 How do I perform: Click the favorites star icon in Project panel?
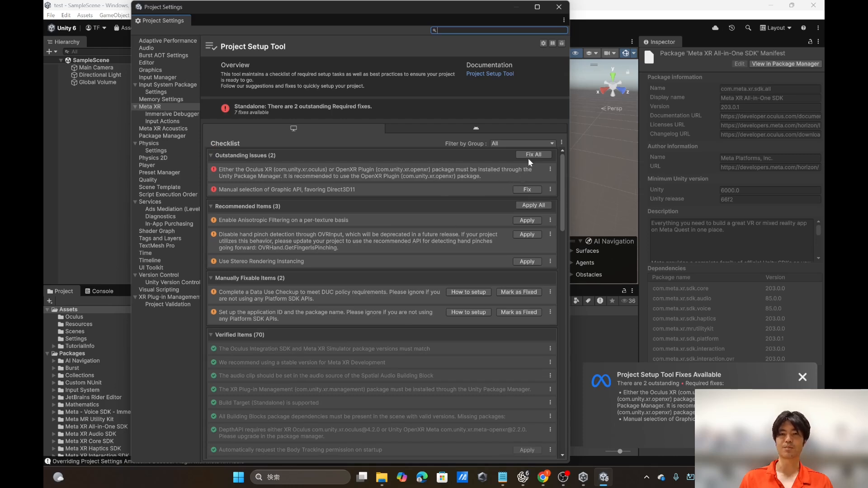click(612, 300)
